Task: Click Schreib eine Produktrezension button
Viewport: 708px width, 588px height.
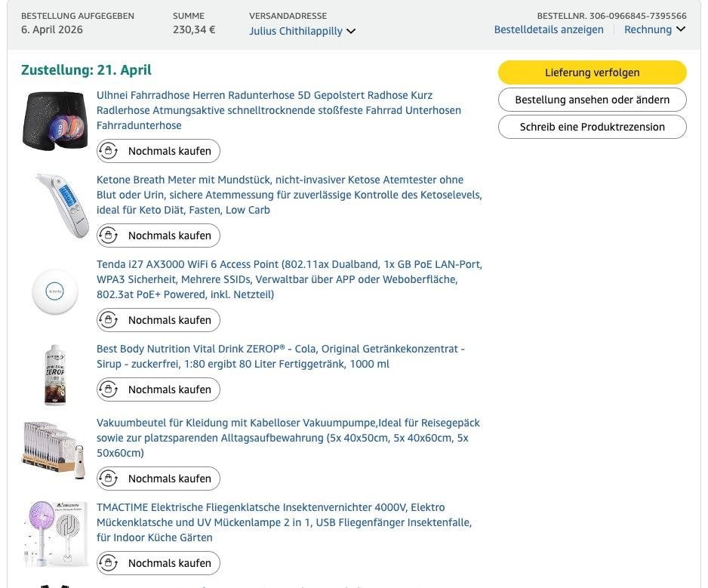Action: [592, 127]
